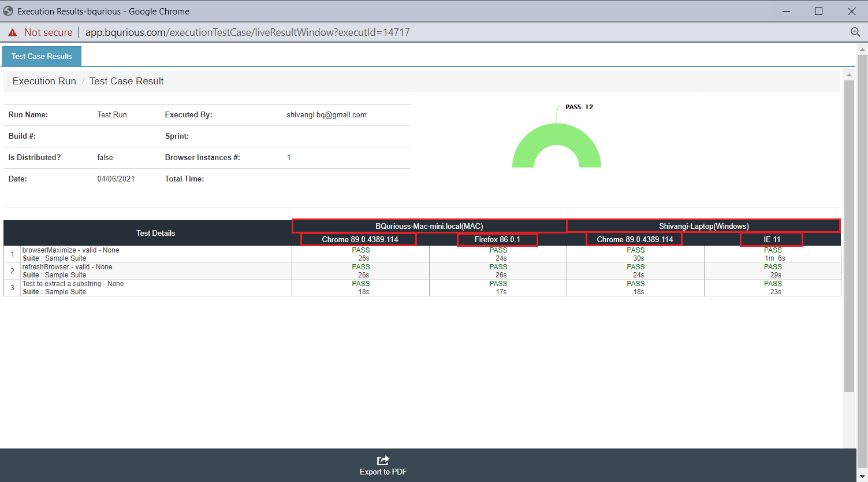Click Chrome 89.0.4389.114 header under the MAC machine
This screenshot has width=868, height=482.
(360, 239)
